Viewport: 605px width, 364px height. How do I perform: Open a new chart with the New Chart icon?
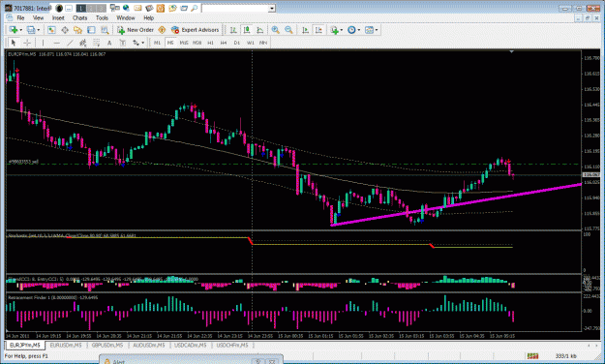click(x=14, y=30)
